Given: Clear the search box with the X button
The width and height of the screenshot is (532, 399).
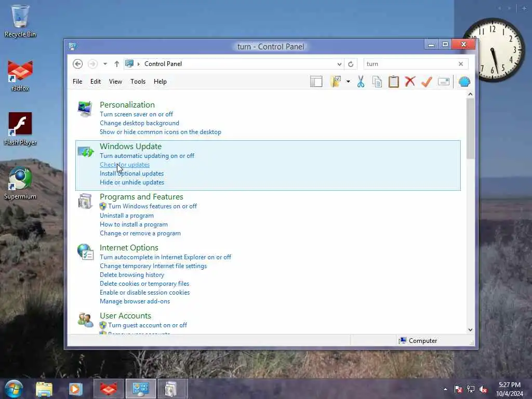Looking at the screenshot, I should tap(461, 64).
